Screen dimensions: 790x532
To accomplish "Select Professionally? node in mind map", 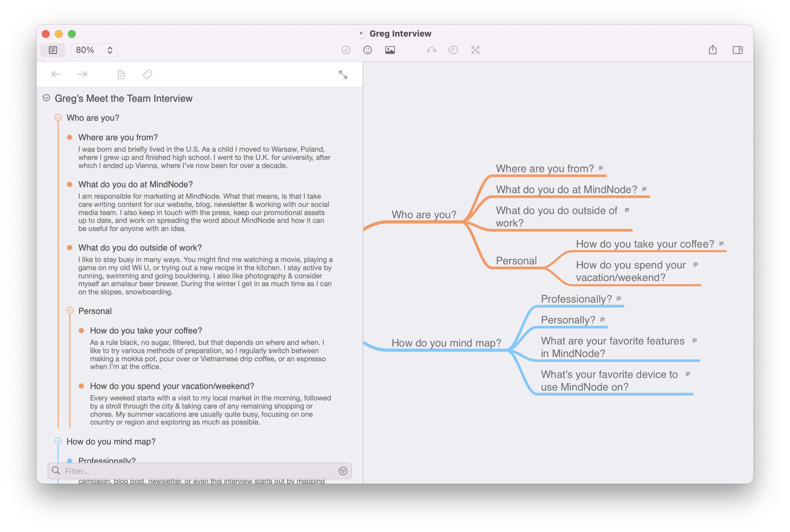I will tap(576, 299).
